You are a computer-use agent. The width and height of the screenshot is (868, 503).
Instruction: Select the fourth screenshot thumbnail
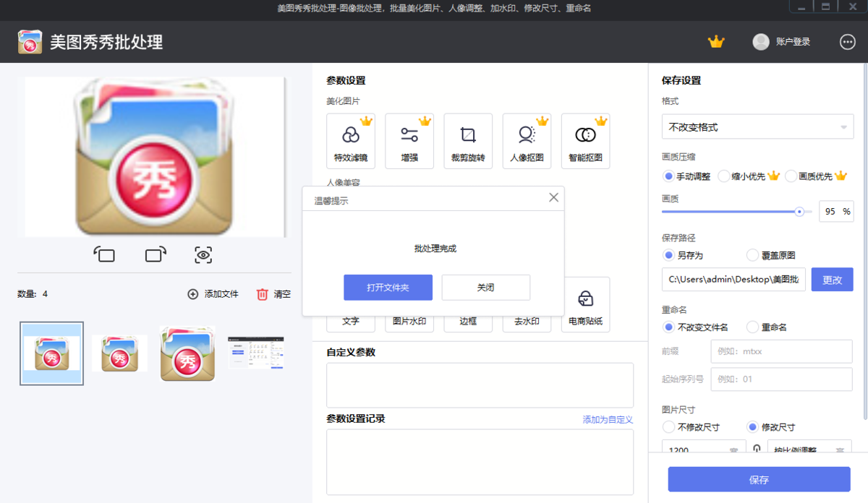(256, 353)
